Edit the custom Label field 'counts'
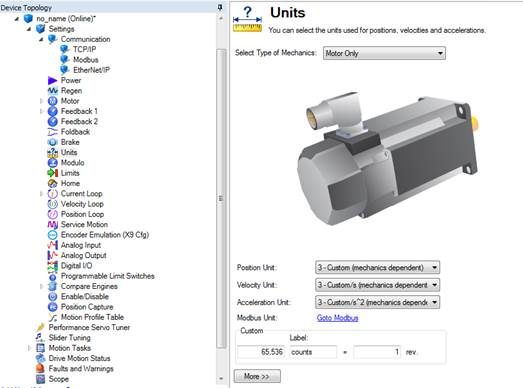The width and height of the screenshot is (523, 388). [313, 352]
